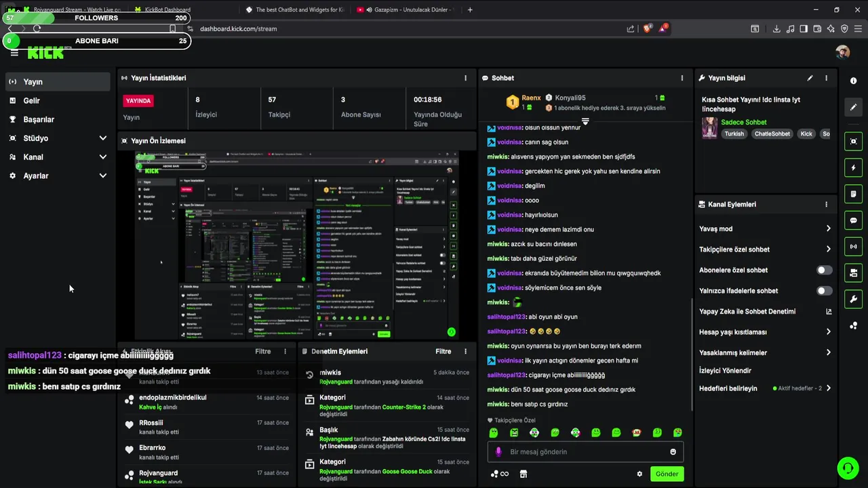
Task: Click the YAYINDA live status badge
Action: click(138, 100)
